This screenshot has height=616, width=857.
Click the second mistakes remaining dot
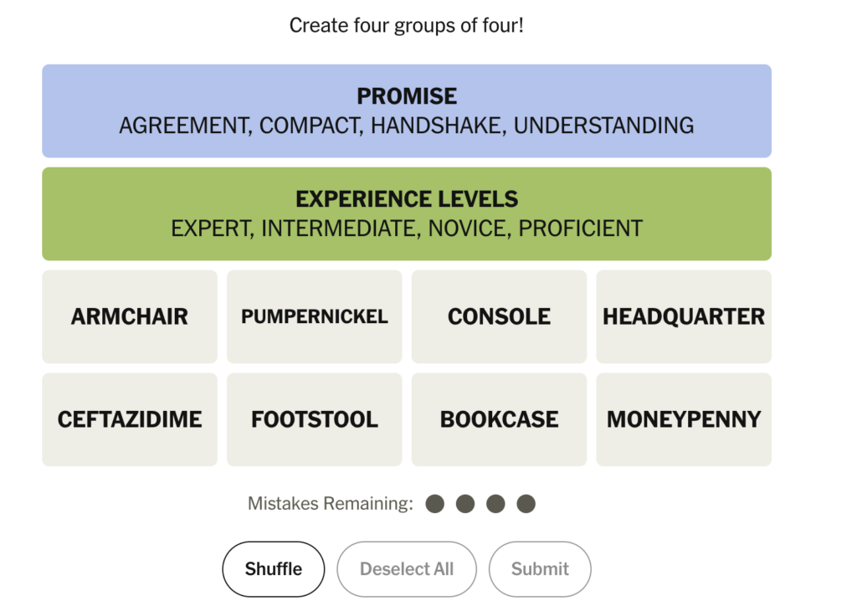(x=465, y=504)
